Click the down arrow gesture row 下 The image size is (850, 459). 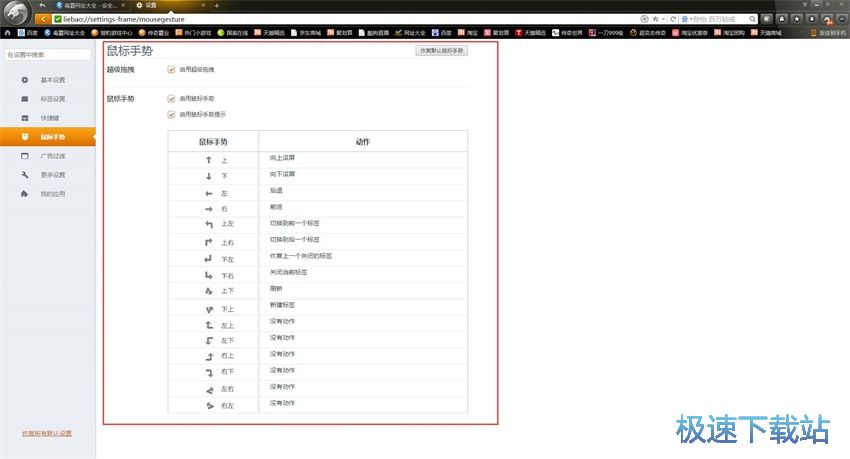click(x=318, y=176)
